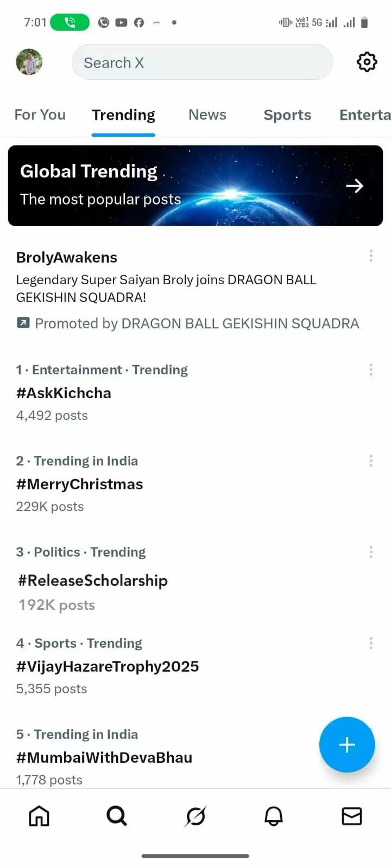Select the Sports tab
The height and width of the screenshot is (868, 391).
[287, 115]
